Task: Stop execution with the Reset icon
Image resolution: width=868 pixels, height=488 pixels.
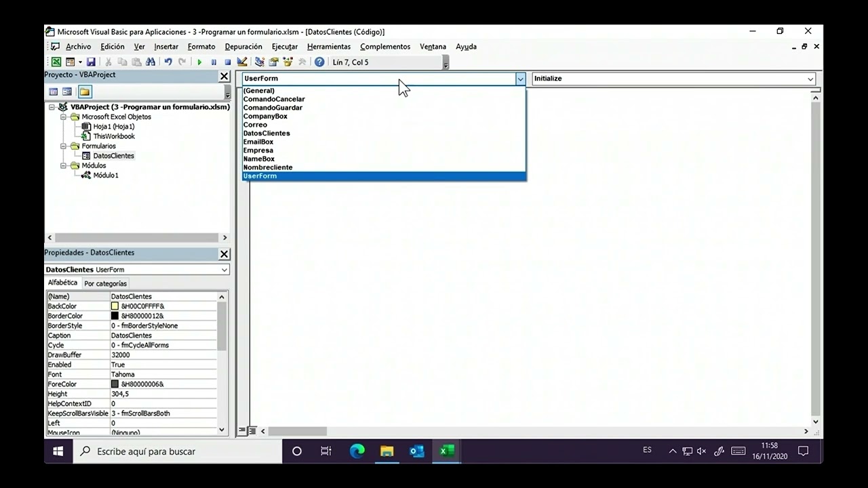Action: pos(228,62)
